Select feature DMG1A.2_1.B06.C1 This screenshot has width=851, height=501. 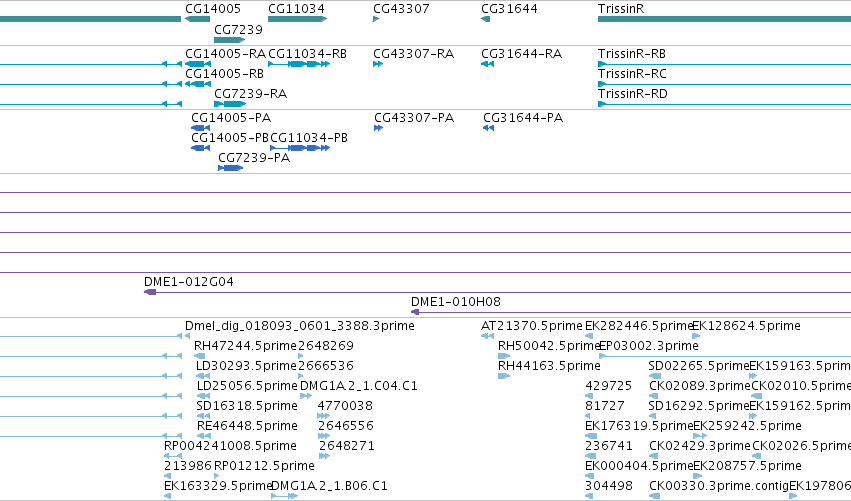click(x=329, y=486)
